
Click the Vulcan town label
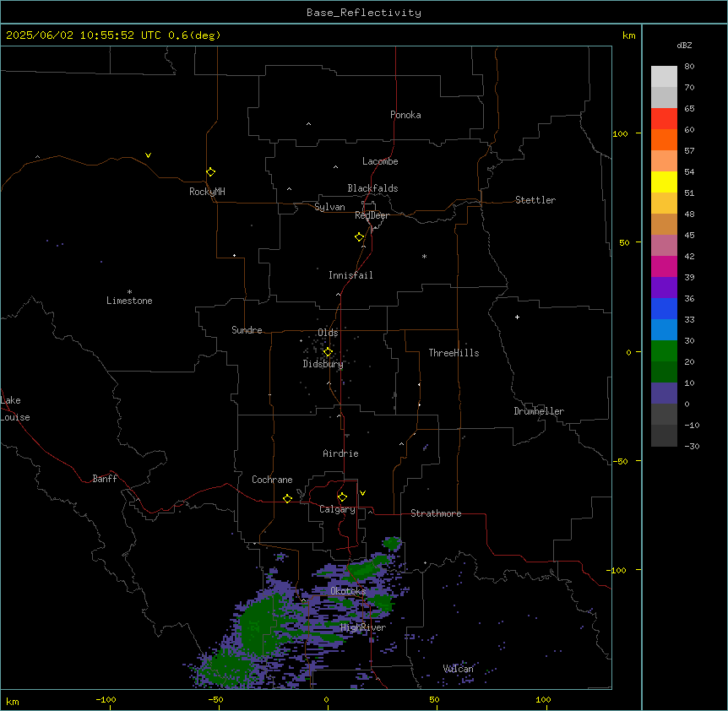459,669
